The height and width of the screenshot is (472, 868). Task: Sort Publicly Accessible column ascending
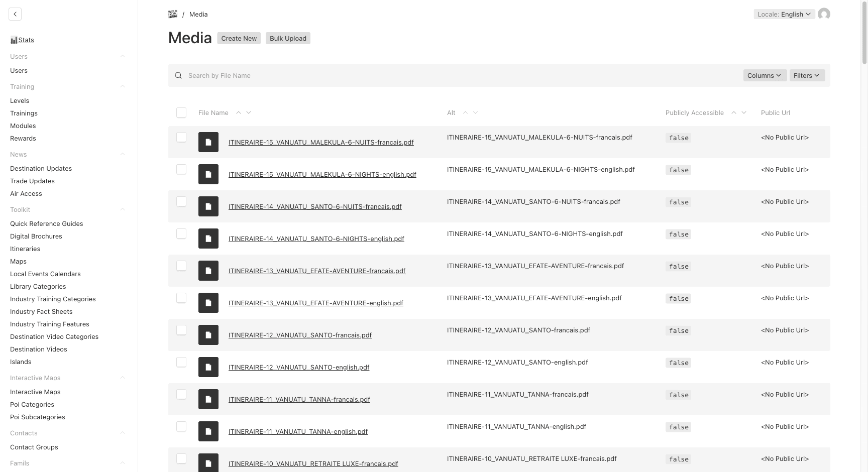(x=734, y=112)
